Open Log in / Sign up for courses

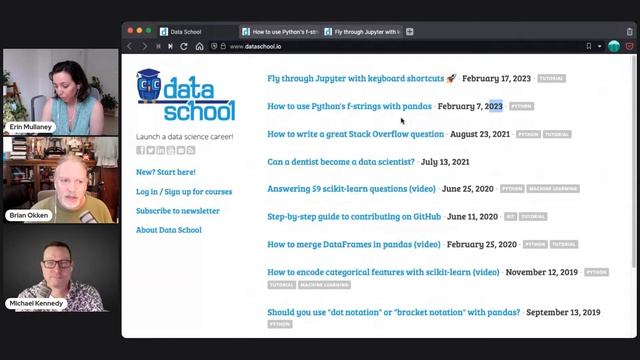coord(184,191)
